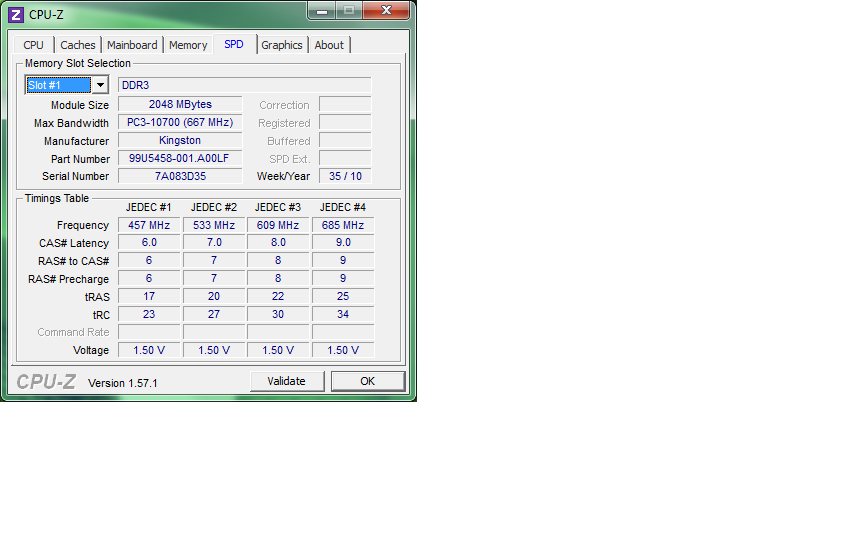Viewport: 864px width, 540px height.
Task: Click the JEDEC #4 voltage 1.50 V cell
Action: [x=343, y=350]
